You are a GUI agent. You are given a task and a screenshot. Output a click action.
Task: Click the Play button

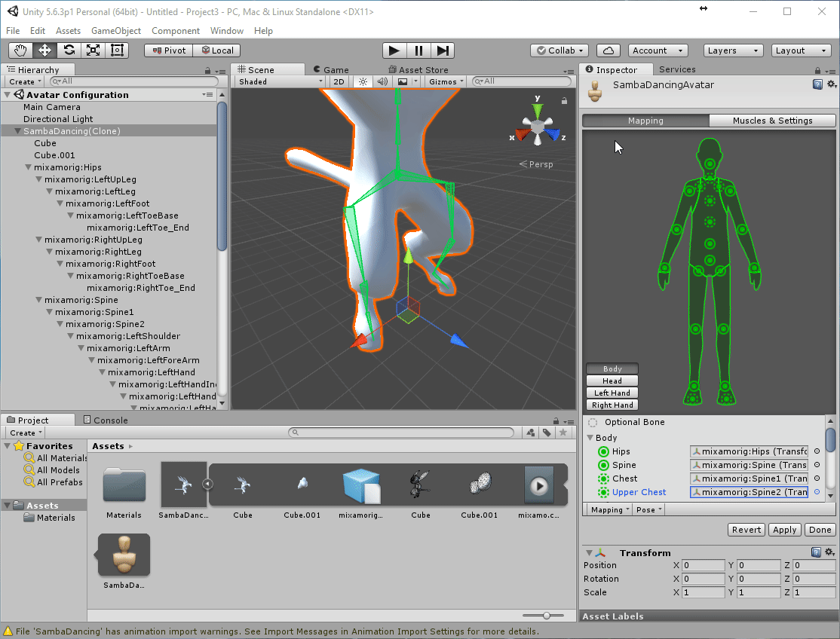point(394,50)
